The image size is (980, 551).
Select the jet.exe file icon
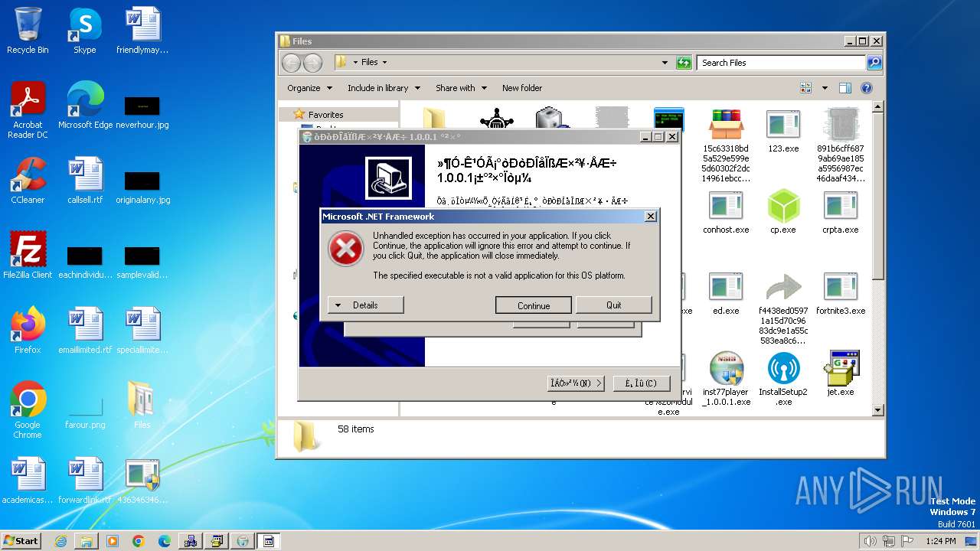pos(841,374)
